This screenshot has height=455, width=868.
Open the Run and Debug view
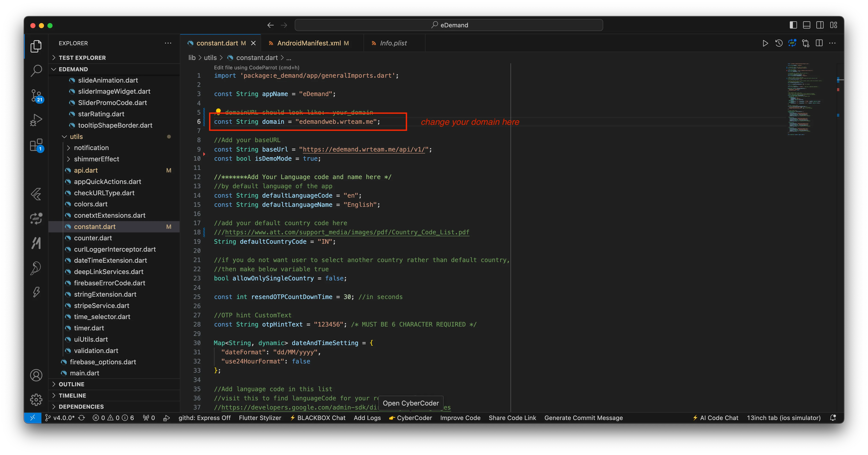[x=36, y=120]
